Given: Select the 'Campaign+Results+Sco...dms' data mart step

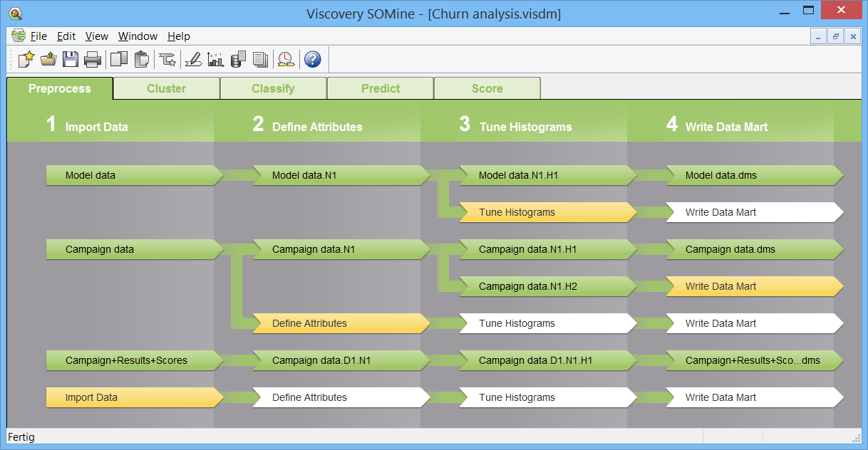Looking at the screenshot, I should pyautogui.click(x=755, y=360).
